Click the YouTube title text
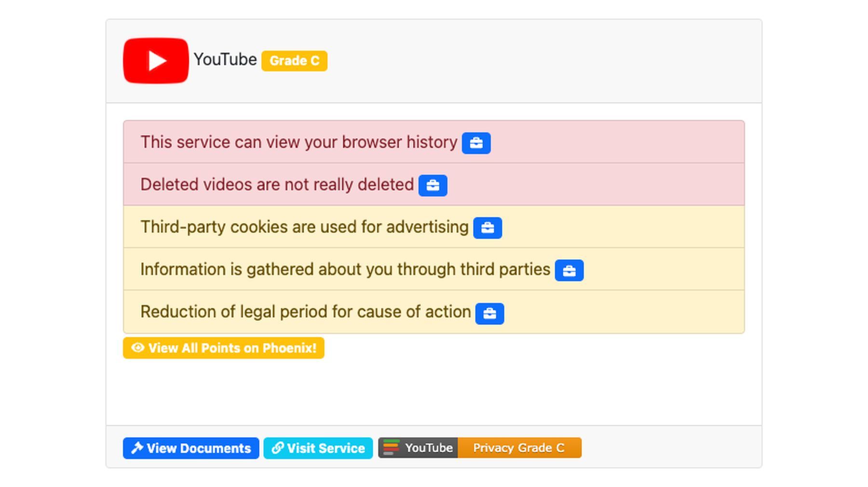 (225, 59)
